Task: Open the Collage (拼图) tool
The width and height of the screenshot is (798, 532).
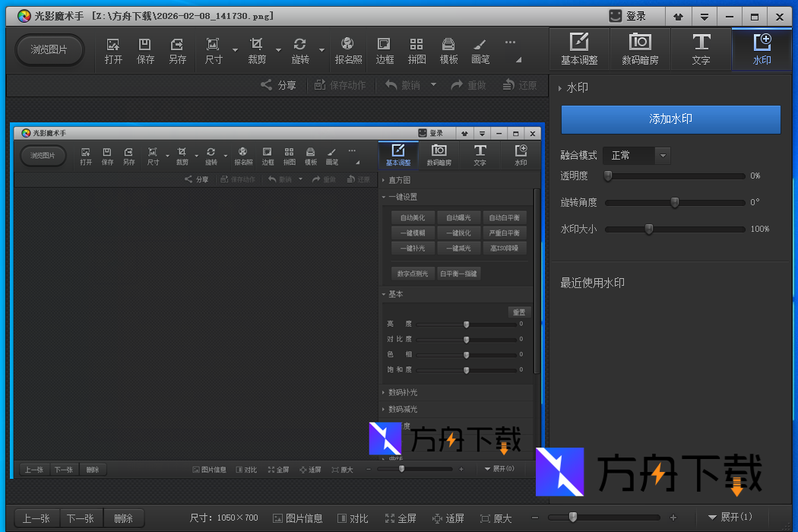Action: point(416,50)
